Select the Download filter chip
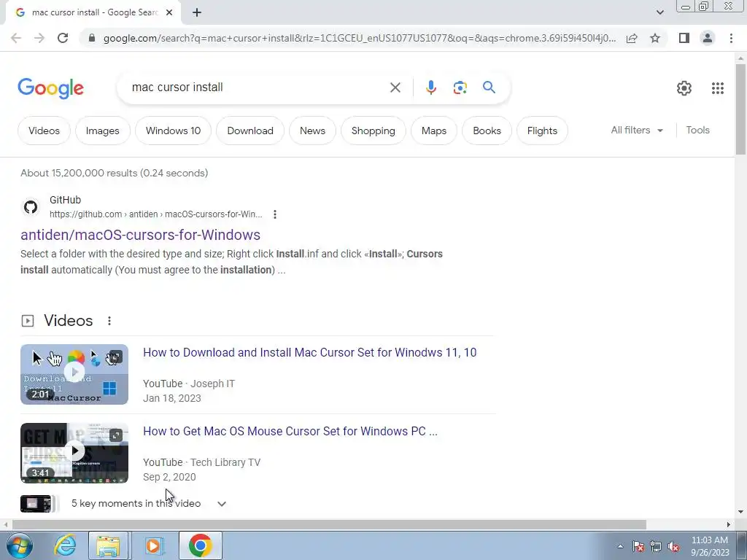 (250, 131)
